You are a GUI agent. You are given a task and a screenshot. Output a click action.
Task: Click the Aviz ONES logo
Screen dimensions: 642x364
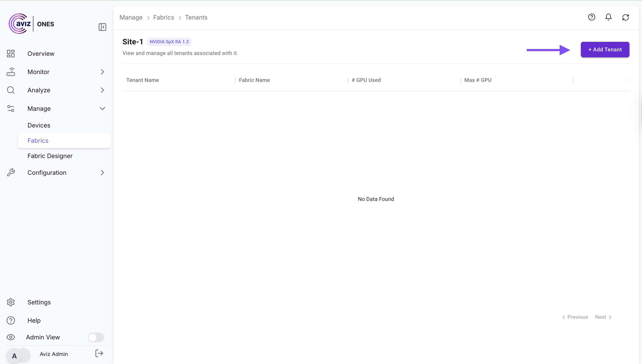tap(31, 24)
